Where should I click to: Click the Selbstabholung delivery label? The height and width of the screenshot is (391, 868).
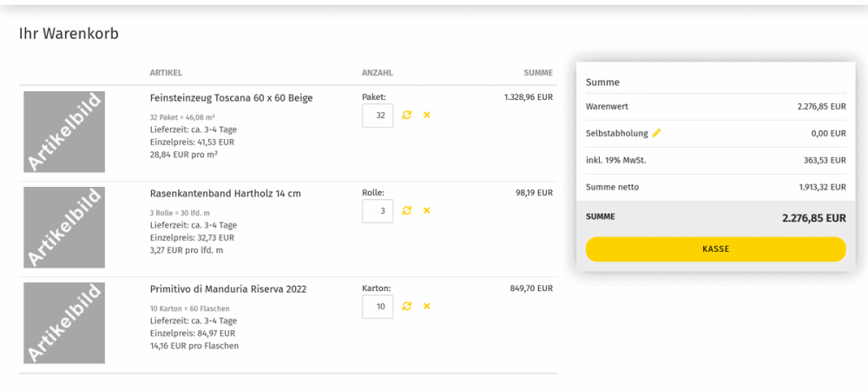coord(616,134)
